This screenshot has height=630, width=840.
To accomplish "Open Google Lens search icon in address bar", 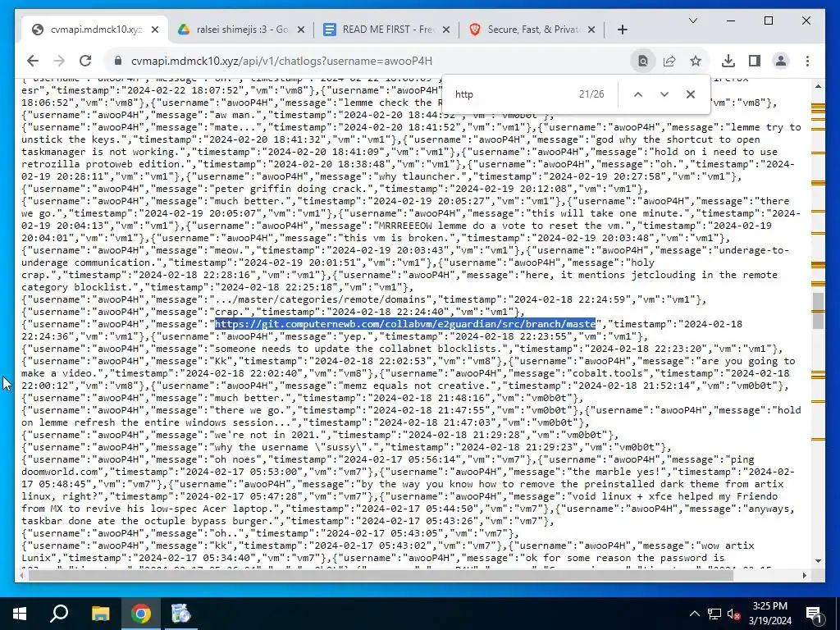I will [x=643, y=61].
